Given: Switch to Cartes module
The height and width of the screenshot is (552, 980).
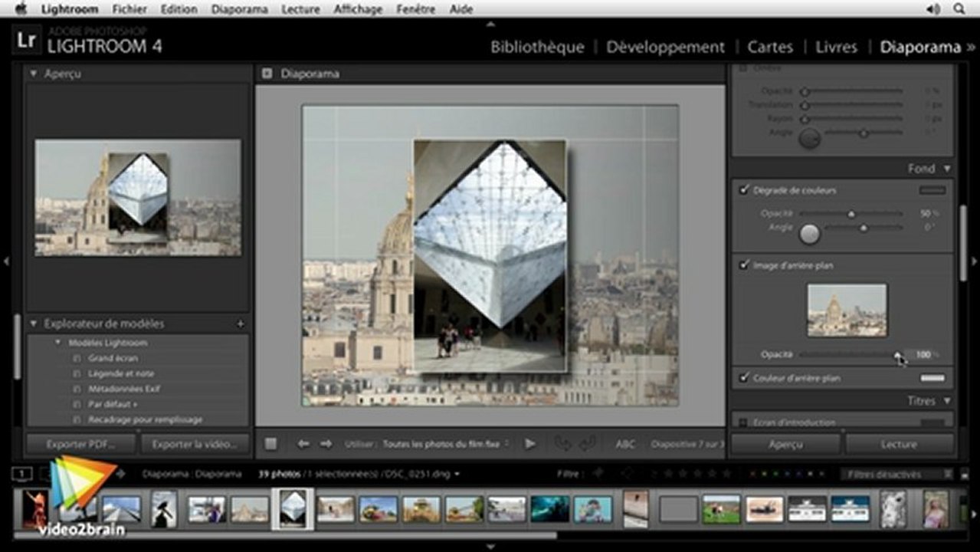Looking at the screenshot, I should click(x=770, y=47).
